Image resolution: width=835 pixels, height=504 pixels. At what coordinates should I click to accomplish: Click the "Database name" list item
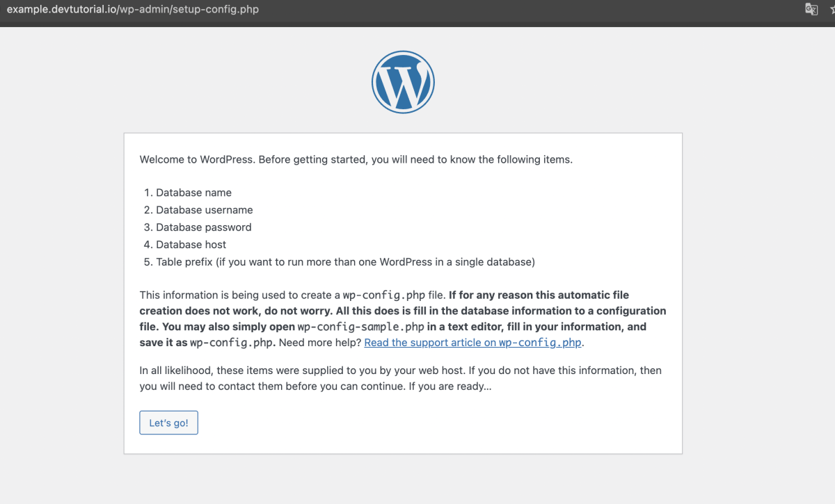193,193
